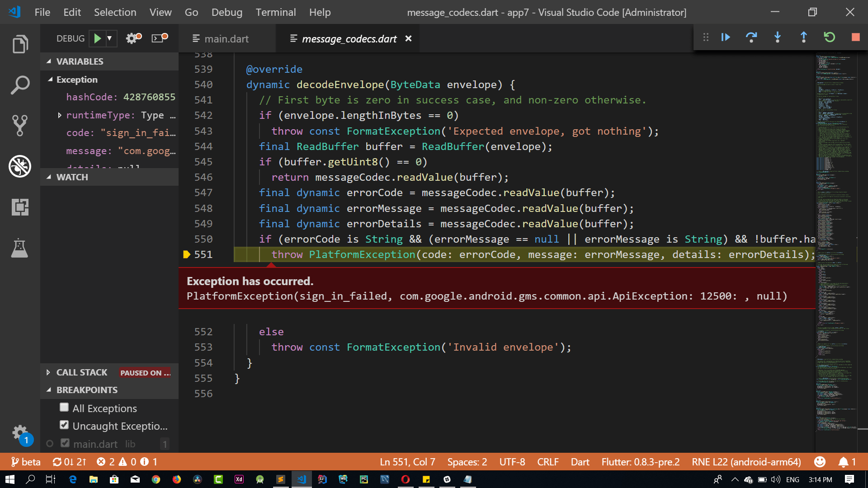
Task: Stop debugging with the red square icon
Action: (856, 38)
